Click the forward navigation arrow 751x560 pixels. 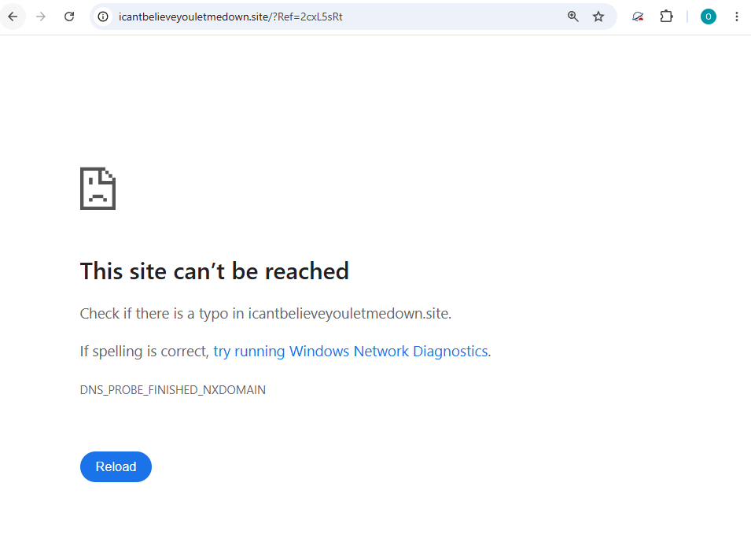coord(41,17)
